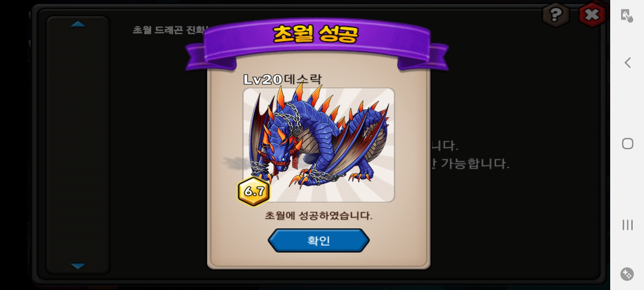Tap the Android home square button
The image size is (644, 290).
coord(627,144)
